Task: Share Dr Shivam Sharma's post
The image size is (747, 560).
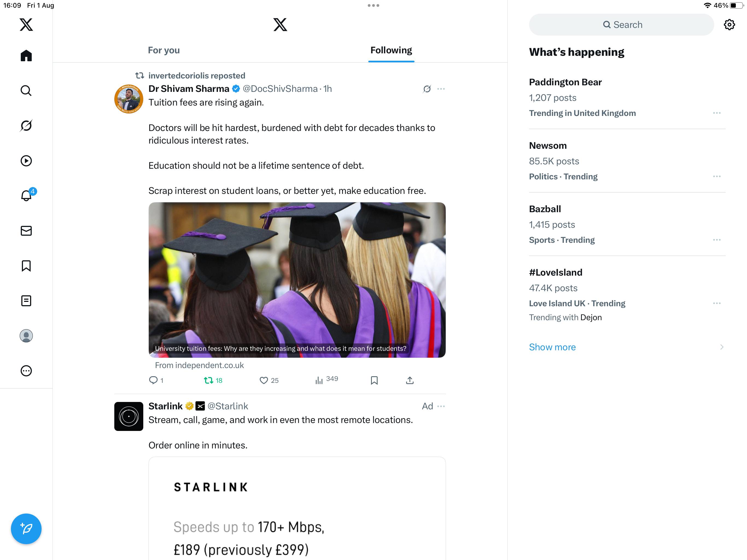Action: click(x=409, y=380)
